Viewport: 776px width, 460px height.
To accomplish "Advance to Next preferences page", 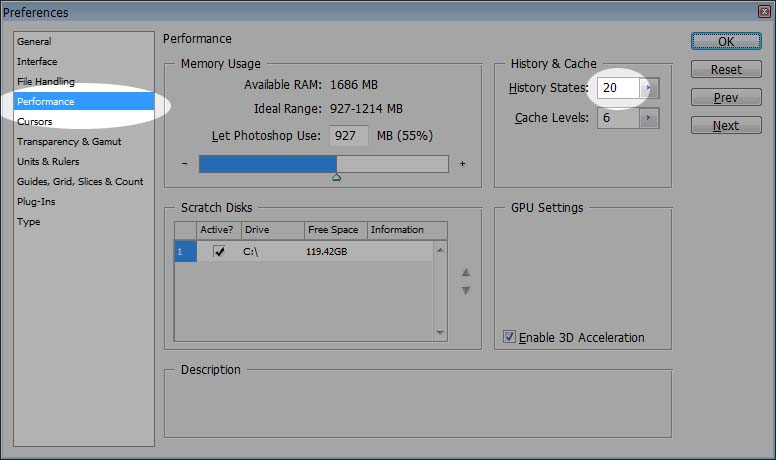I will pyautogui.click(x=726, y=125).
